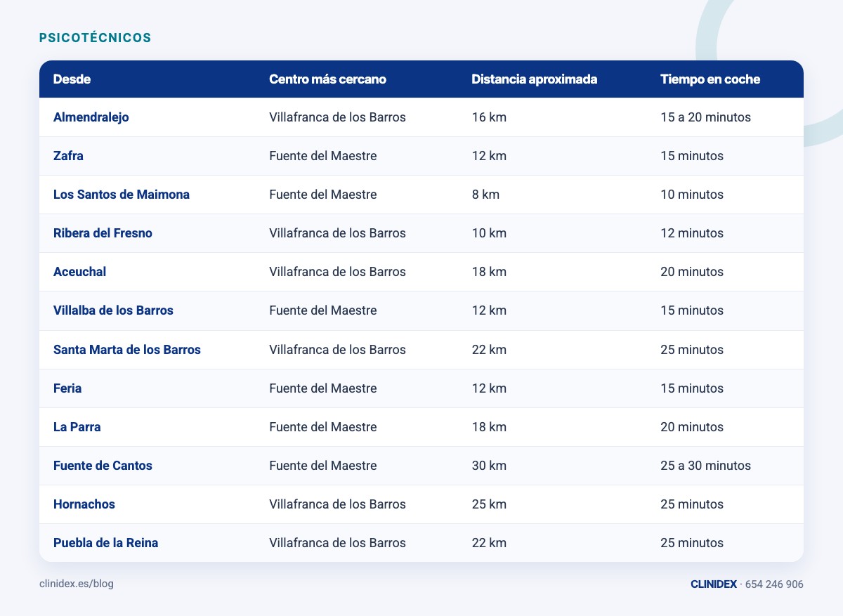Click 'Villafranca de los Barros' in Ribera del Fresno row
This screenshot has height=616, width=843.
pos(337,233)
